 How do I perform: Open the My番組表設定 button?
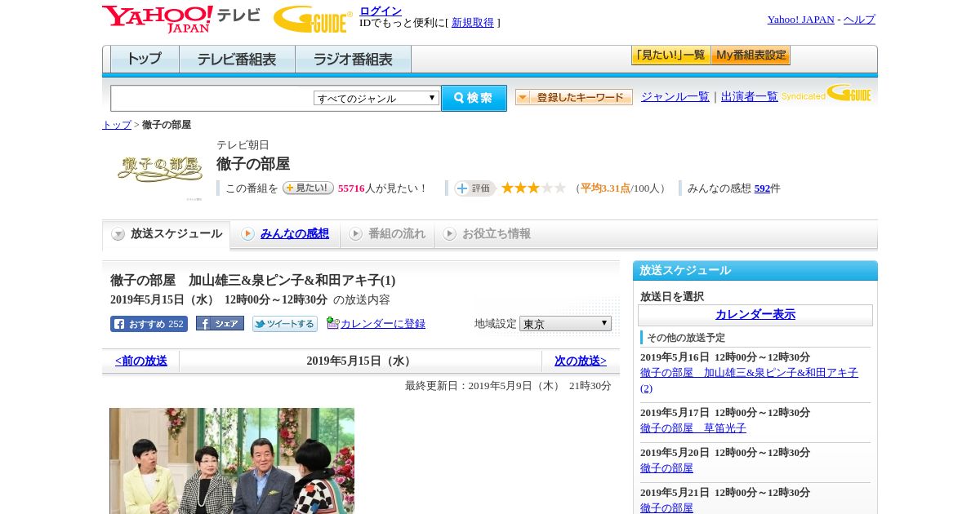click(x=751, y=55)
